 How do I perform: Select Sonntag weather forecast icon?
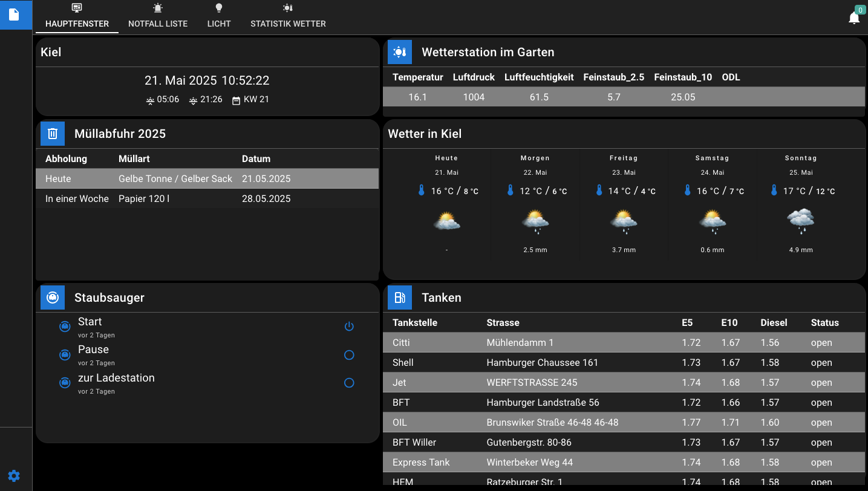[x=800, y=221]
